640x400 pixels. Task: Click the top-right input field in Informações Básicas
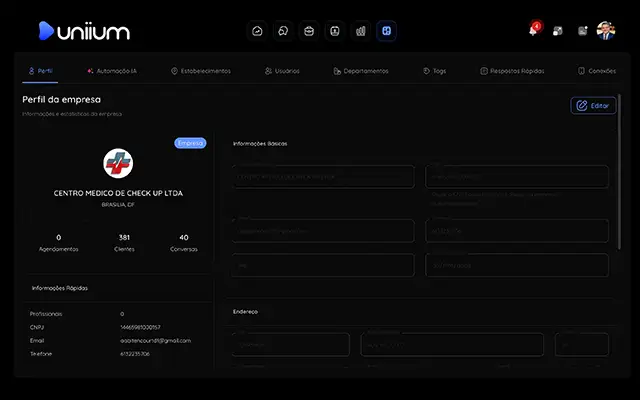(517, 177)
